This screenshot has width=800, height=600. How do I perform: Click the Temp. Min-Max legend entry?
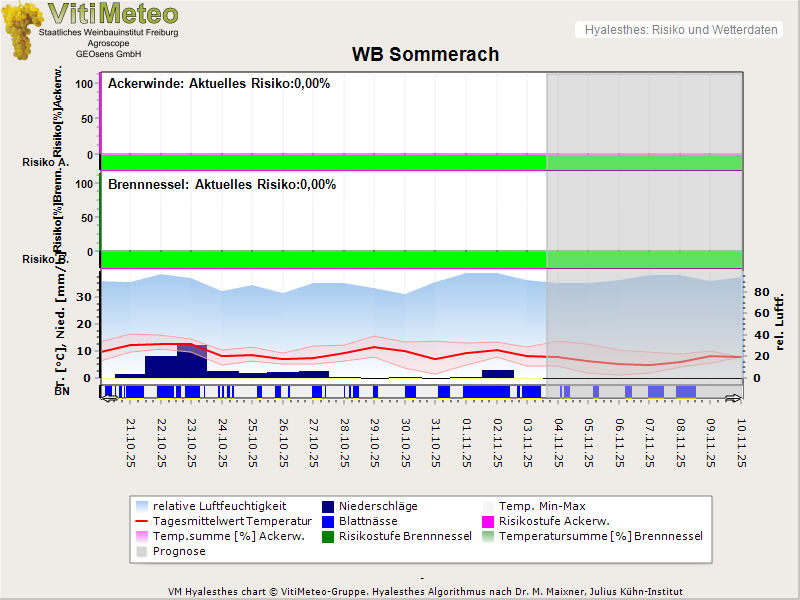[543, 507]
